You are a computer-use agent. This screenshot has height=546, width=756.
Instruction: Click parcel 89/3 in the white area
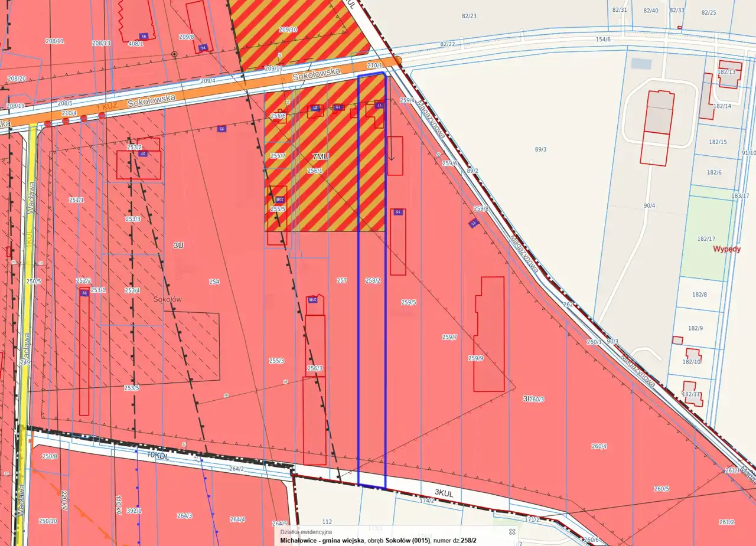[540, 149]
